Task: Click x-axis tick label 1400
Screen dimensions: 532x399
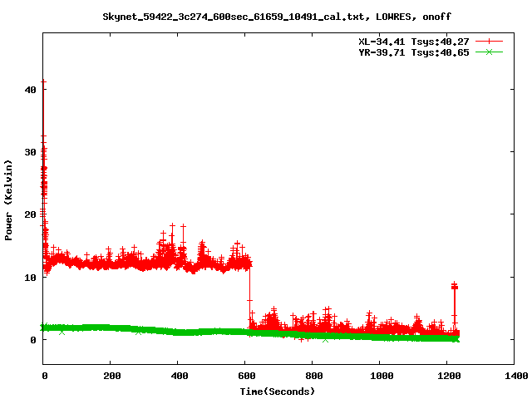Action: pyautogui.click(x=516, y=376)
